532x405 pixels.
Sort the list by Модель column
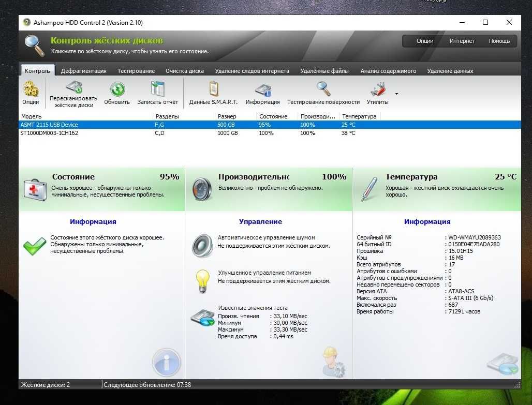[86, 116]
